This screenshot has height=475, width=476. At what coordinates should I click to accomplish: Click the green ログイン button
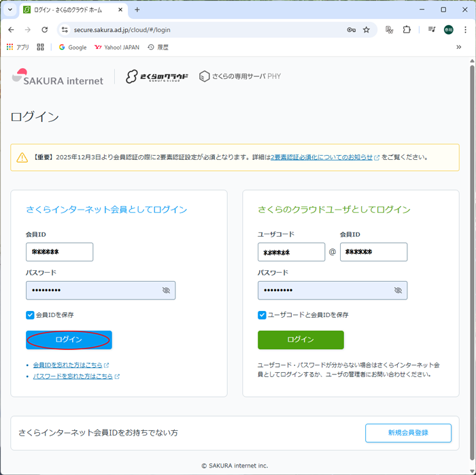tap(301, 340)
